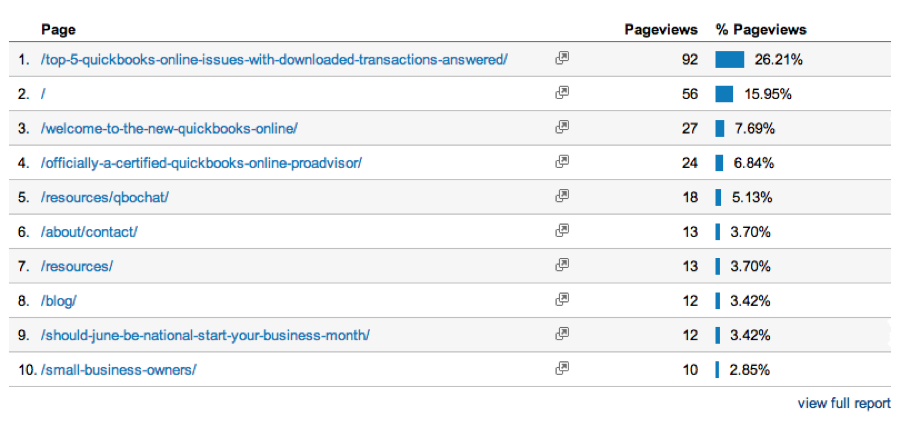Click external icon for certified-proadvisor row
Screen dimensions: 900x422
[x=562, y=161]
